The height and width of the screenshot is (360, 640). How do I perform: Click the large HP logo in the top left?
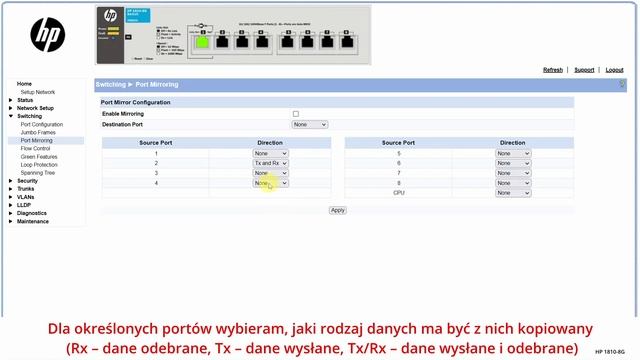48,35
